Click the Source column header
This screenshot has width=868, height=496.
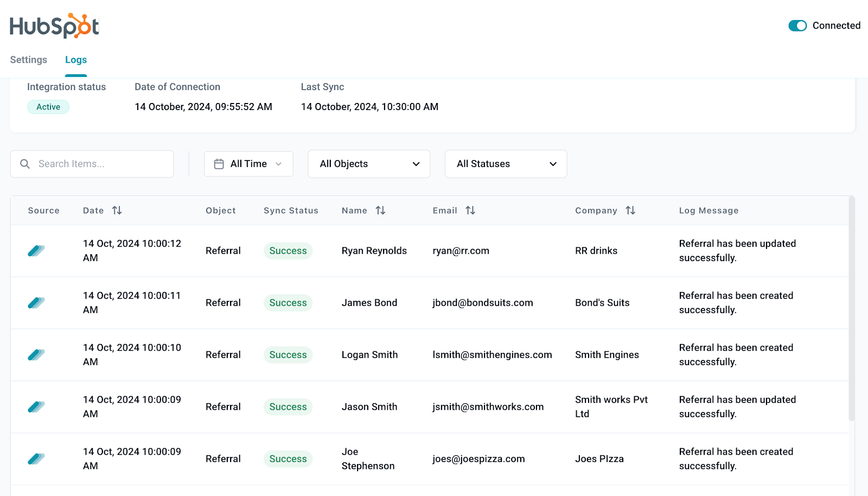coord(44,210)
